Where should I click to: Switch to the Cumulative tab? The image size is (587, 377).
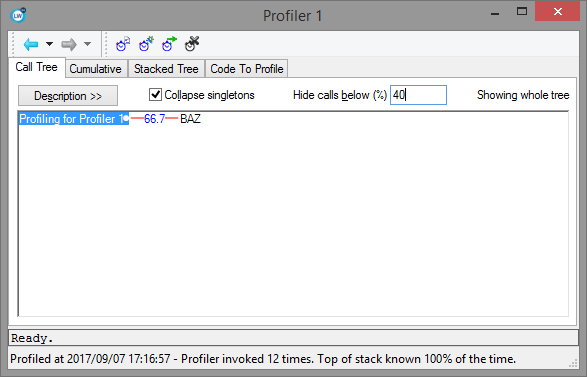click(x=95, y=69)
